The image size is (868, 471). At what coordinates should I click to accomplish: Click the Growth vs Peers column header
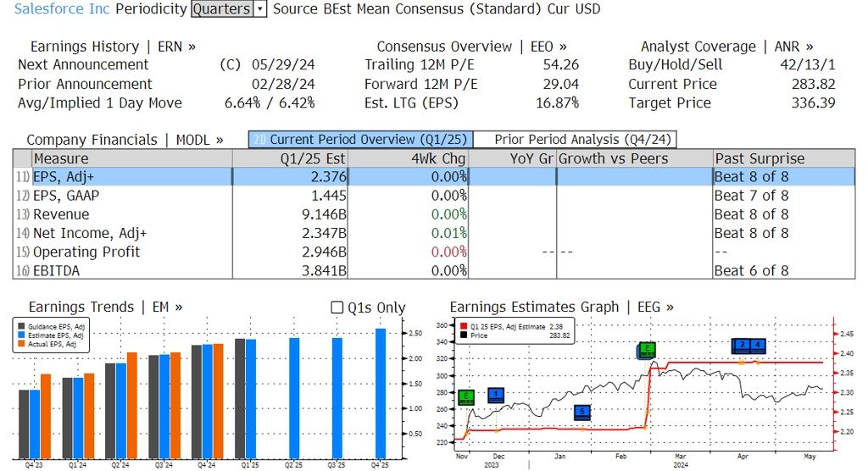[x=634, y=158]
